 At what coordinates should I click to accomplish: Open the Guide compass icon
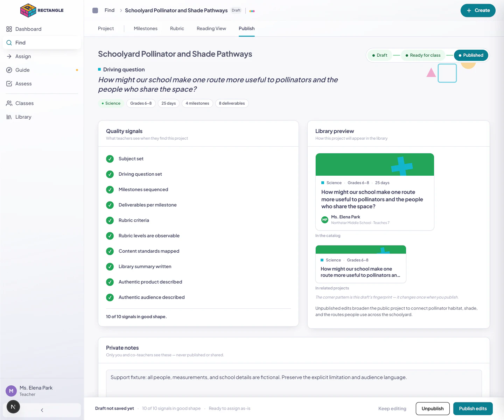(x=9, y=70)
